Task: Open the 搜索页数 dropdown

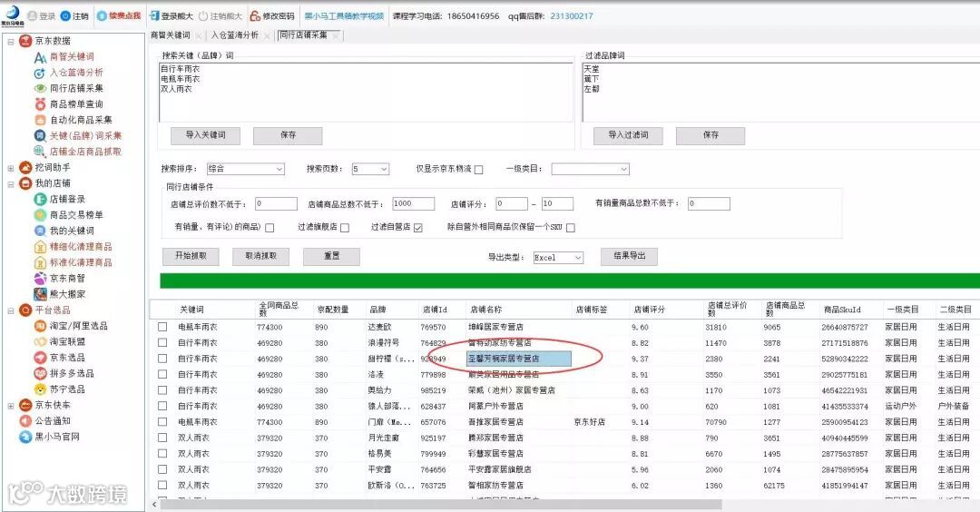Action: (370, 169)
